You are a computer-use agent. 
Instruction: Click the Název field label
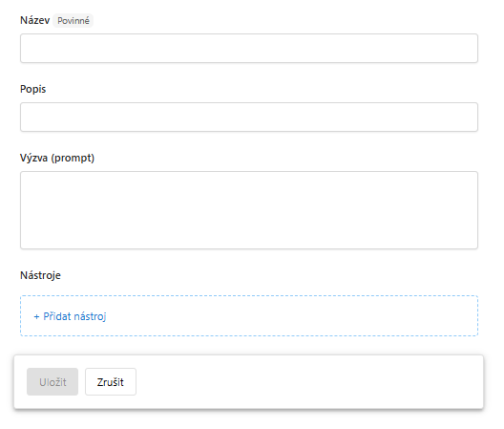pos(35,20)
